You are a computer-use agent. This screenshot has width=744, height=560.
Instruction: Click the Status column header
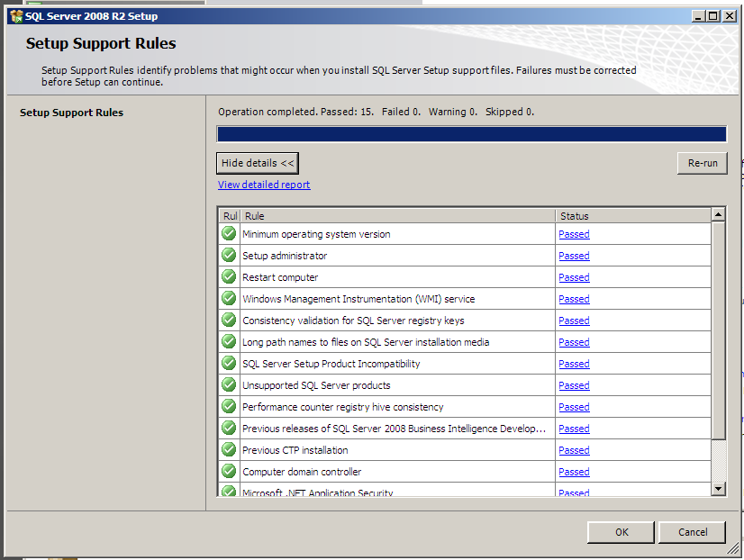(x=633, y=216)
